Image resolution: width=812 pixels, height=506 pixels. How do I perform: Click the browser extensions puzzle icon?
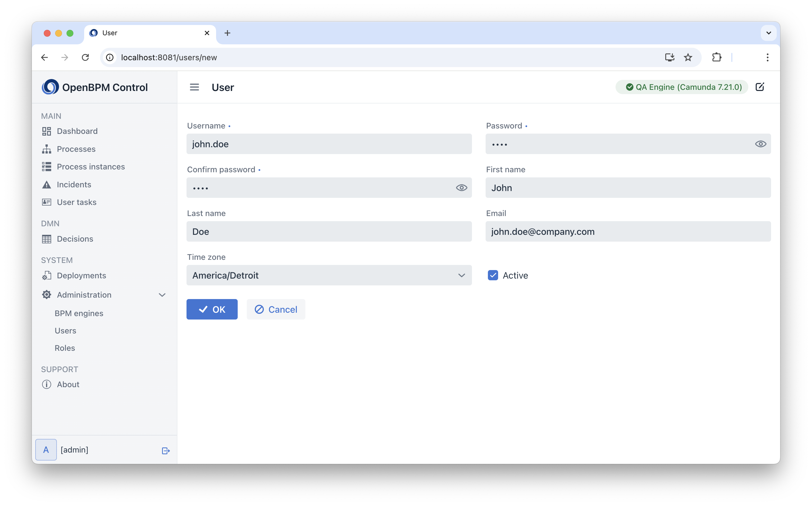point(716,57)
